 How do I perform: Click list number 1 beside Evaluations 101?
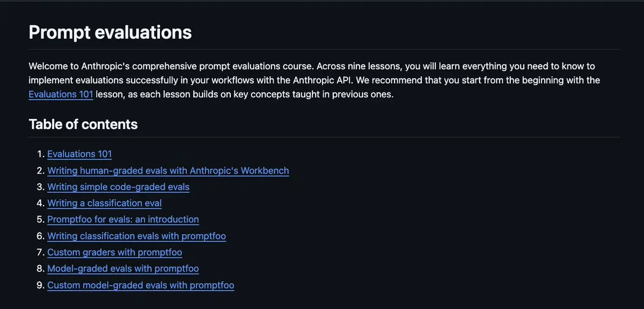[40, 154]
